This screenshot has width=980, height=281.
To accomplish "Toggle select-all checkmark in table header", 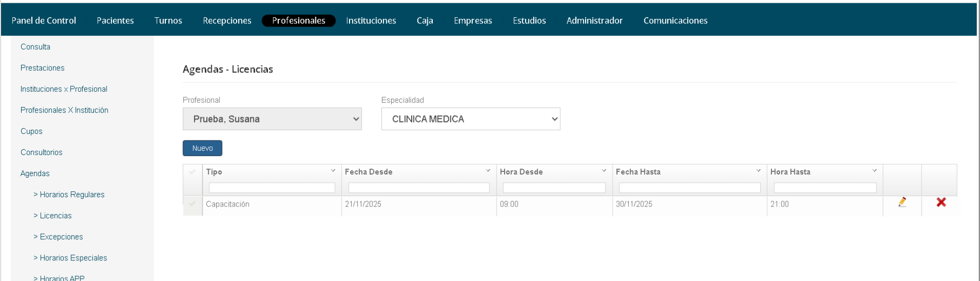I will [192, 172].
